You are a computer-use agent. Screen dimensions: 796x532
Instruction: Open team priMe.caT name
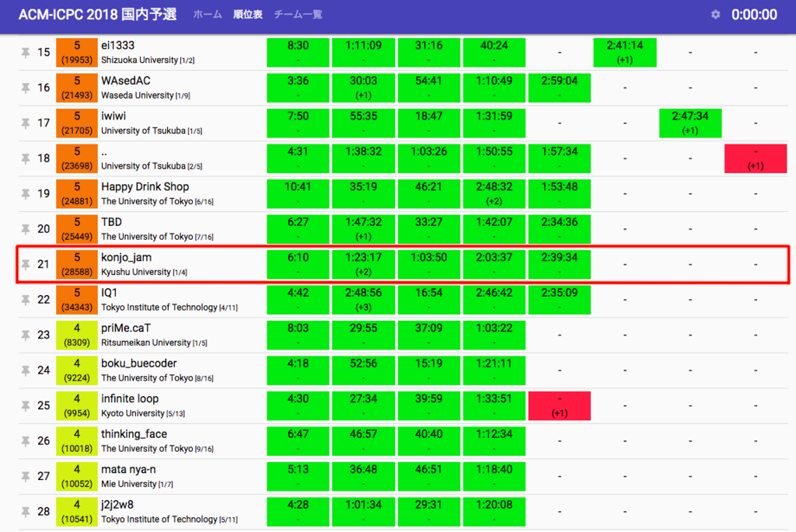pyautogui.click(x=125, y=328)
